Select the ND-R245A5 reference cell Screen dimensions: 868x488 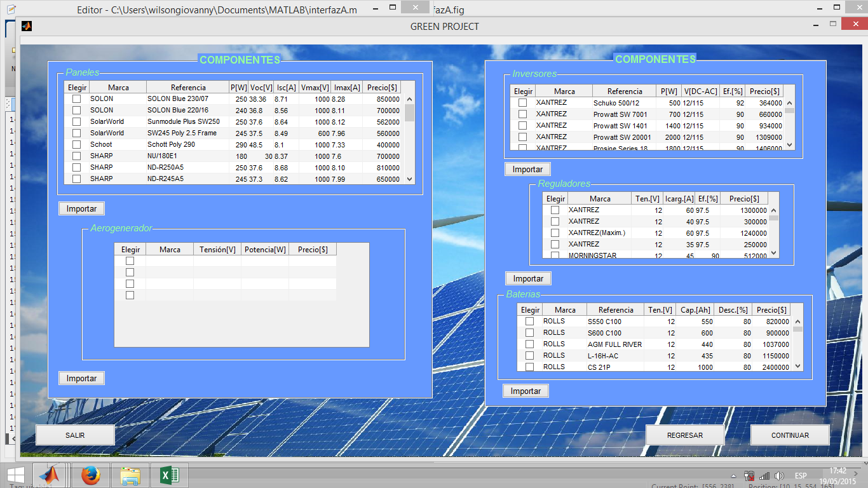click(187, 179)
